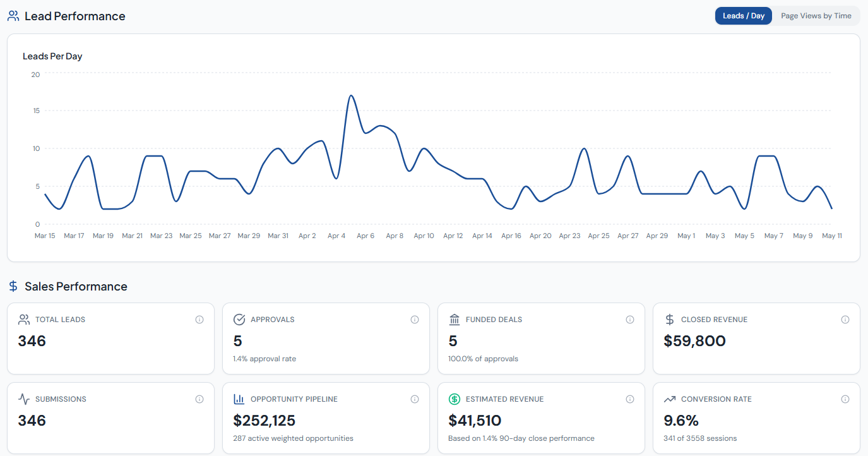868x456 pixels.
Task: Click the Opportunity Pipeline bar chart icon
Action: 239,399
